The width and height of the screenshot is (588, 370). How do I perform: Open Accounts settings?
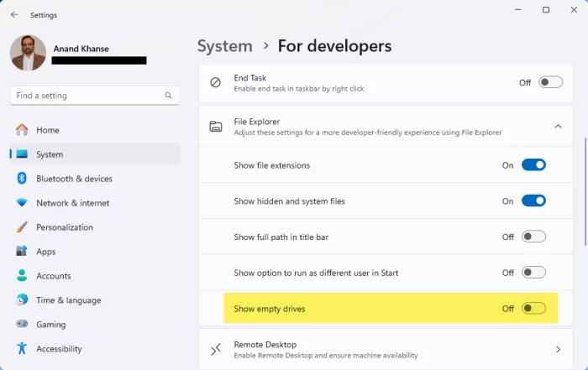[95, 276]
